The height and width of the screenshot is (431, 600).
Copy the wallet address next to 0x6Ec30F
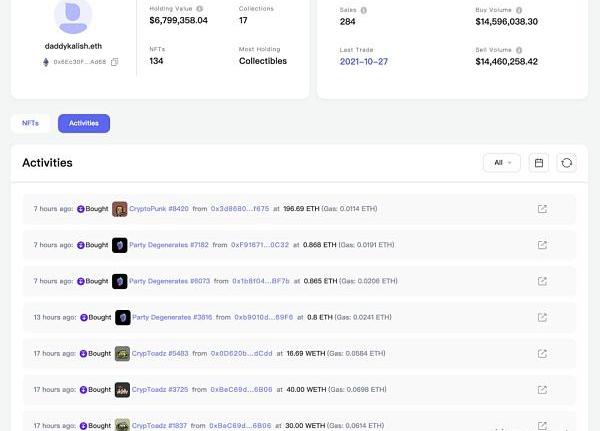[115, 62]
